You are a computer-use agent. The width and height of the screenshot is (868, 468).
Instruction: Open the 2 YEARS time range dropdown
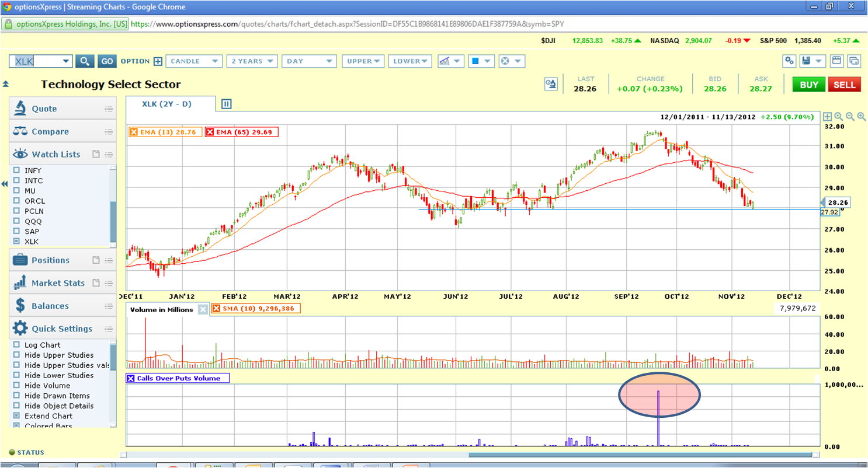[251, 61]
